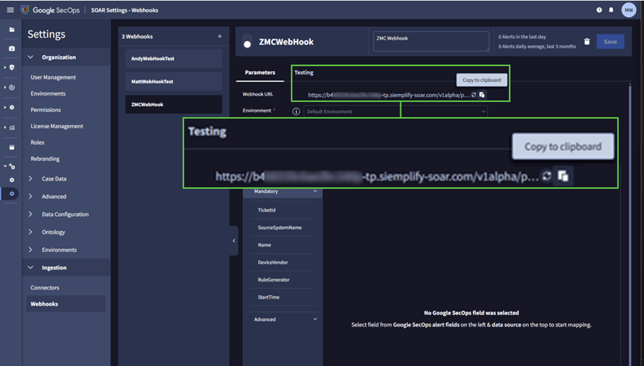Collapse the Organization section
Image resolution: width=644 pixels, height=366 pixels.
[30, 57]
